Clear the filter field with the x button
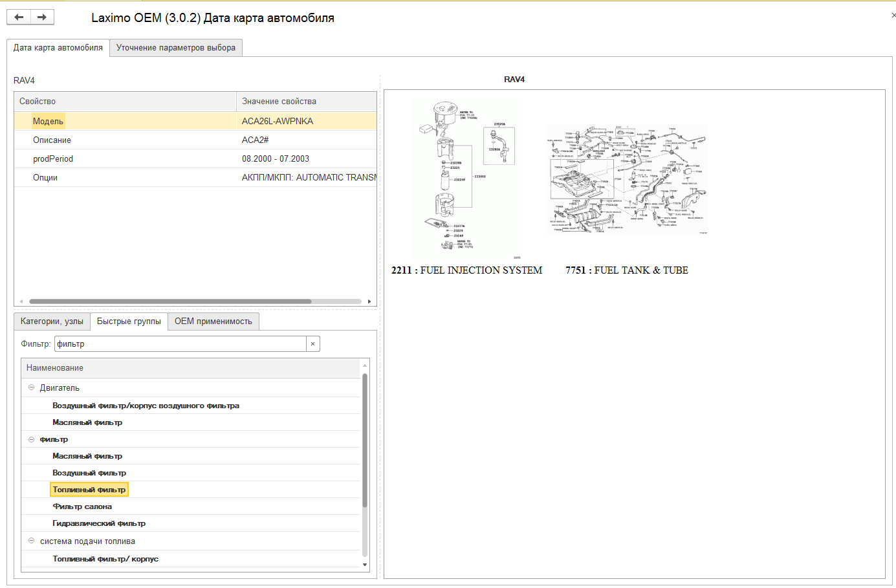The height and width of the screenshot is (588, 896). coord(313,344)
